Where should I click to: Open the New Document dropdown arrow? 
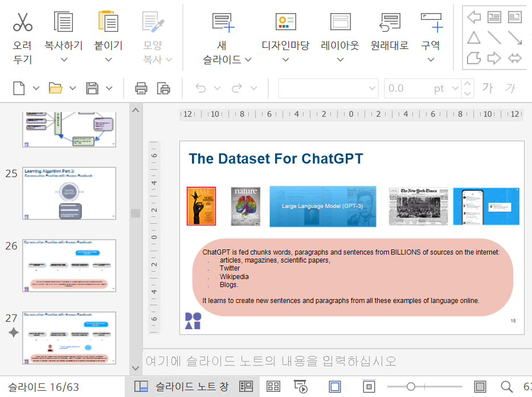click(36, 88)
